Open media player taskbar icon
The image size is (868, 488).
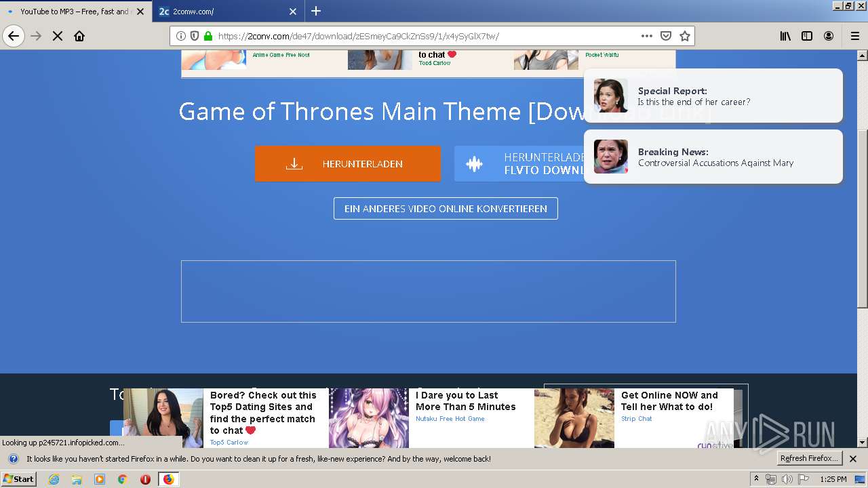[x=100, y=479]
